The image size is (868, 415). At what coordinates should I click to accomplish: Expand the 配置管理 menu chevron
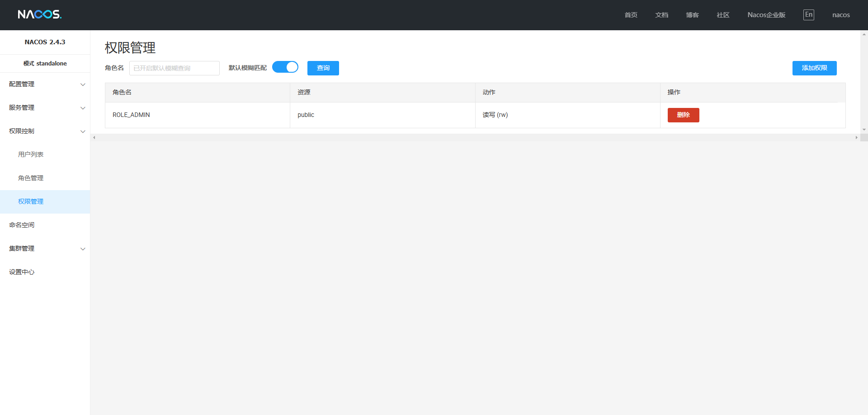coord(83,84)
